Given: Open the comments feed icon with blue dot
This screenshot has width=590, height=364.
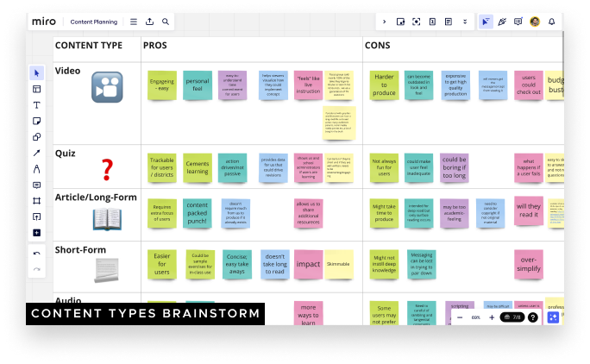Looking at the screenshot, I should [x=518, y=22].
